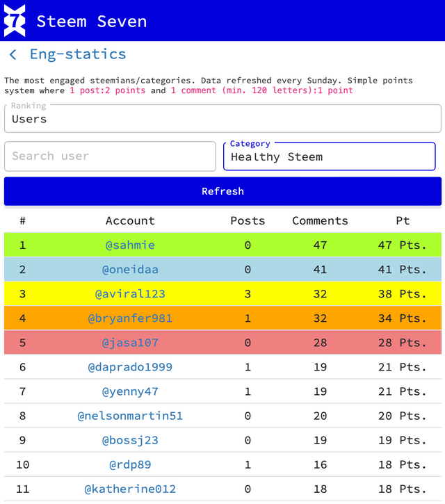Click the comments count 16 for @rdp89
The width and height of the screenshot is (445, 504).
pos(321,465)
